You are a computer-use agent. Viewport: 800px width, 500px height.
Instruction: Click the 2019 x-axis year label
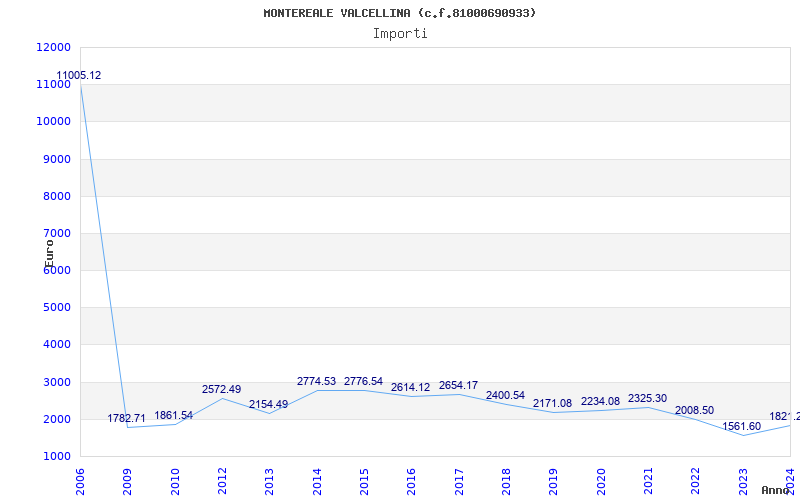[x=554, y=480]
